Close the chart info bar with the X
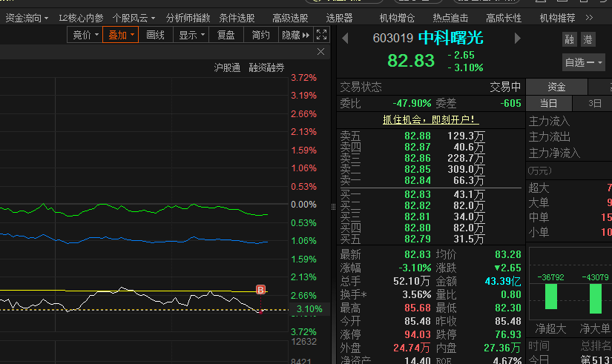 coord(320,51)
